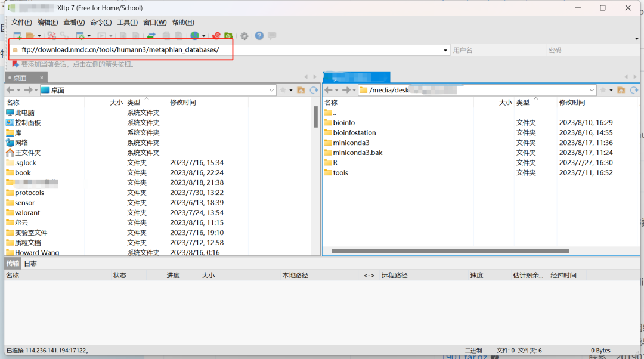Click into the ftp address input field
The width and height of the screenshot is (644, 359).
[x=230, y=50]
